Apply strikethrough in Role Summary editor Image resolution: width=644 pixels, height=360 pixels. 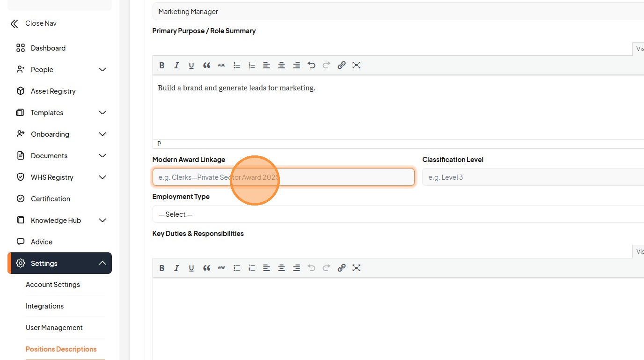221,66
